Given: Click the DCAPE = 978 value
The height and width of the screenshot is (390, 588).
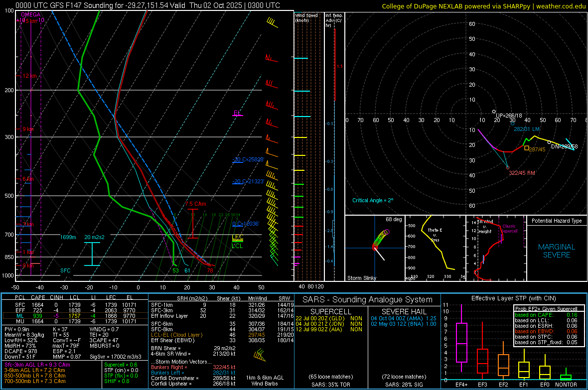Looking at the screenshot, I should tap(20, 351).
